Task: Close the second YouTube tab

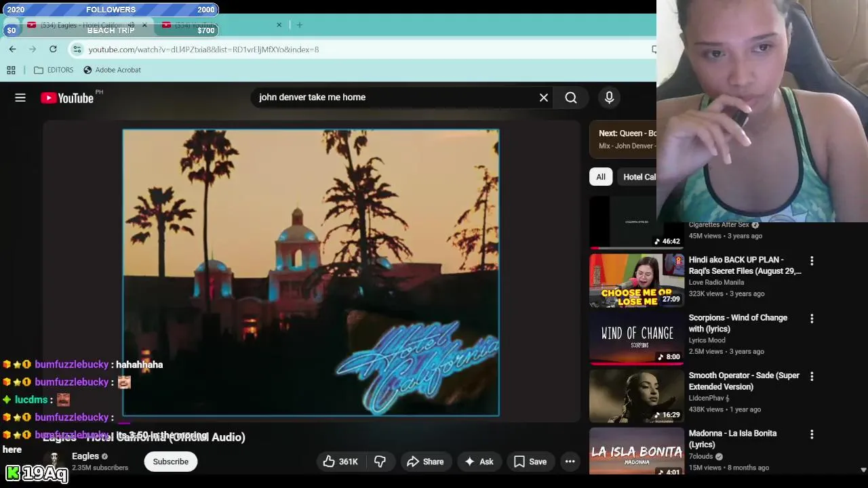Action: point(279,25)
